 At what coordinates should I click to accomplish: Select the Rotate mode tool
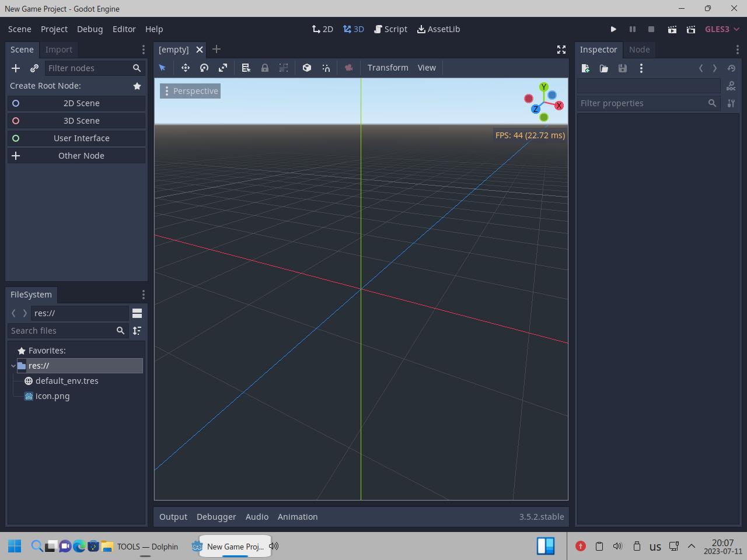[204, 68]
